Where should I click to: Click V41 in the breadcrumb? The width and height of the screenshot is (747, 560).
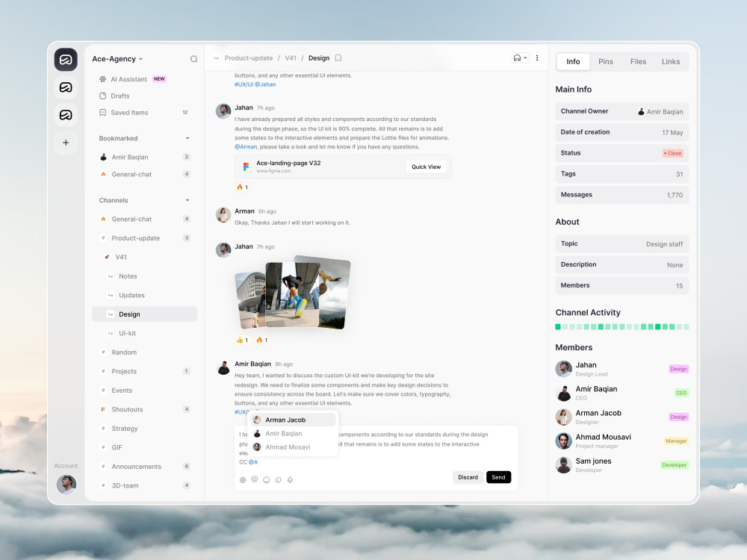291,58
